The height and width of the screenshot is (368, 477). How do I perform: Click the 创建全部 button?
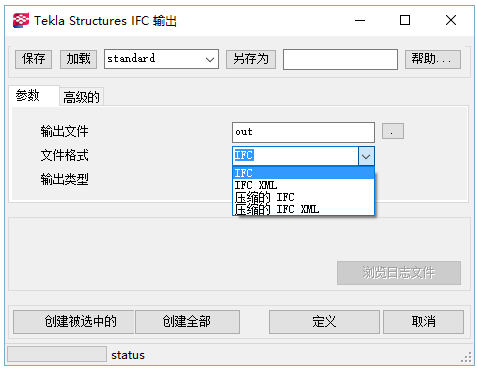point(187,322)
